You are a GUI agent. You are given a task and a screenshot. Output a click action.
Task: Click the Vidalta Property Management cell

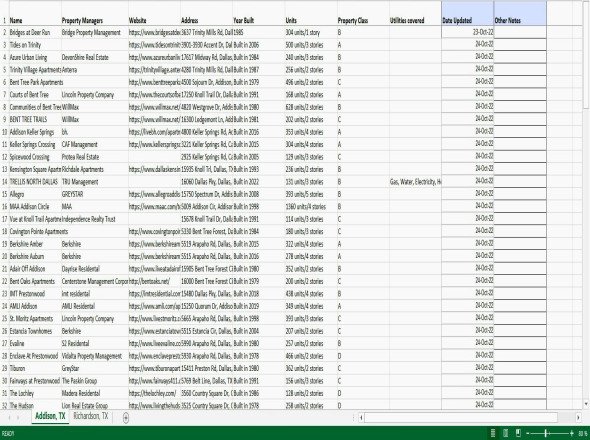click(94, 356)
